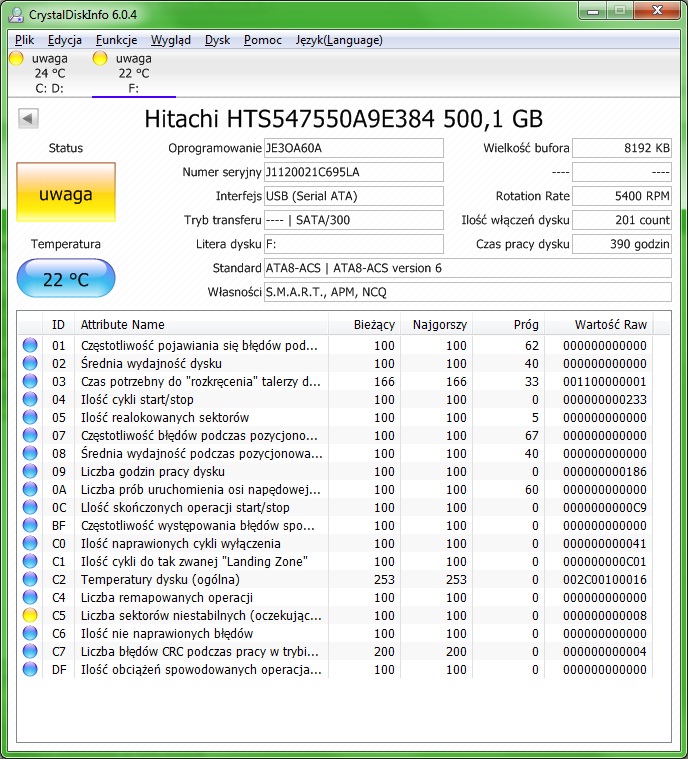
Task: Click the blue status orb for attribute 02
Action: (x=30, y=363)
